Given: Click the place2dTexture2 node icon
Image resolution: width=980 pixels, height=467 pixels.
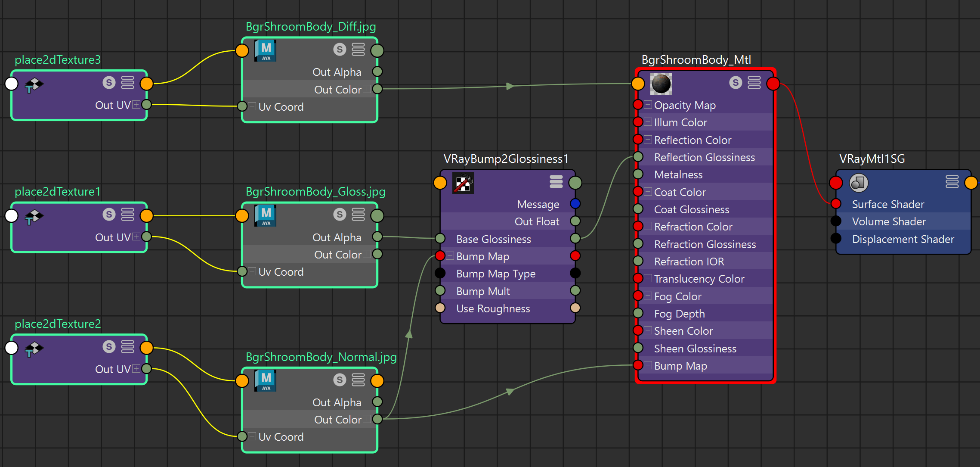Looking at the screenshot, I should (34, 349).
